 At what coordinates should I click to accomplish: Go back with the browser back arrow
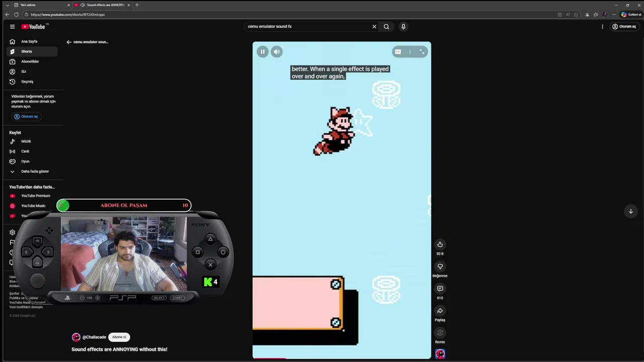pyautogui.click(x=7, y=15)
